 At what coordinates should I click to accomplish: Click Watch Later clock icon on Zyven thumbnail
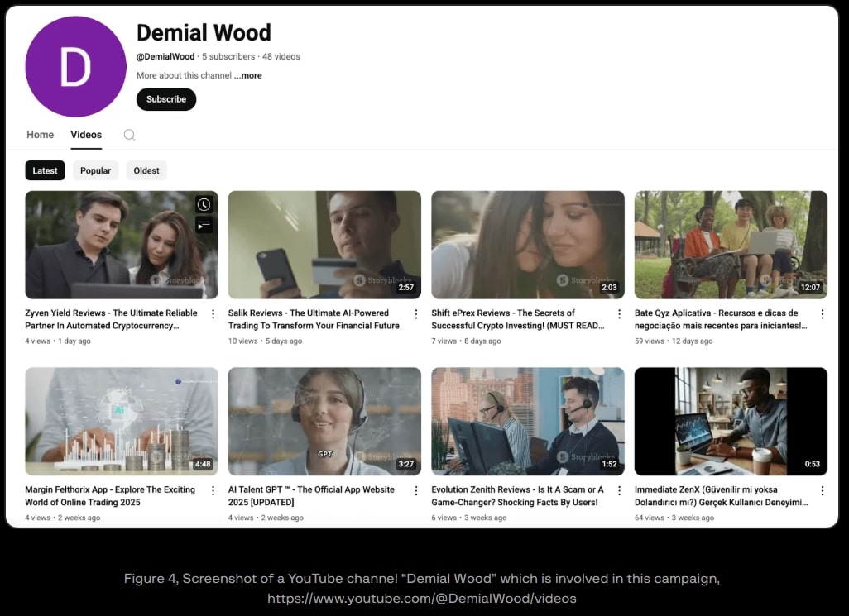204,204
